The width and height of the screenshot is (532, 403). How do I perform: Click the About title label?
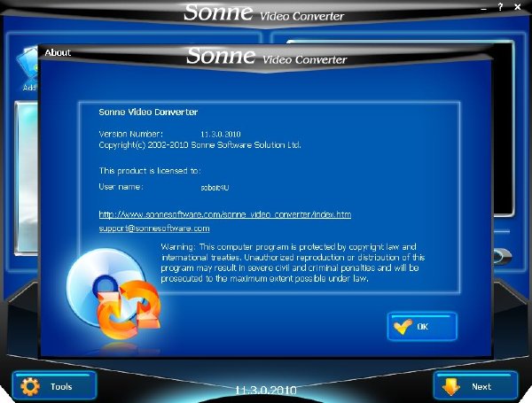point(58,52)
